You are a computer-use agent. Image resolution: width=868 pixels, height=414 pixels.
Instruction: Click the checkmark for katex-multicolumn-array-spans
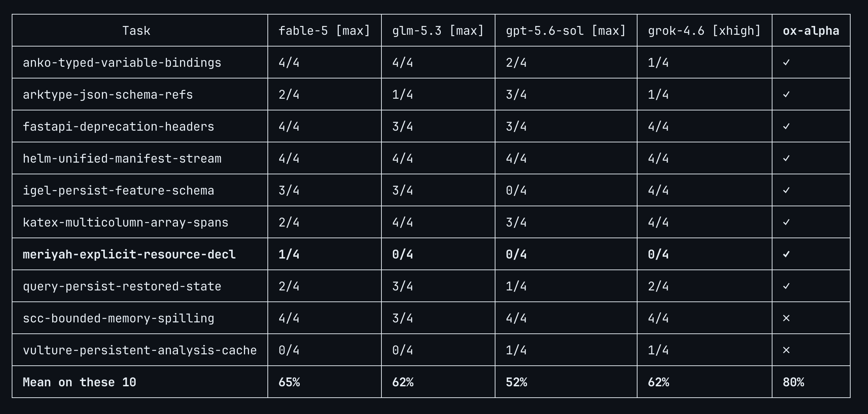(786, 222)
